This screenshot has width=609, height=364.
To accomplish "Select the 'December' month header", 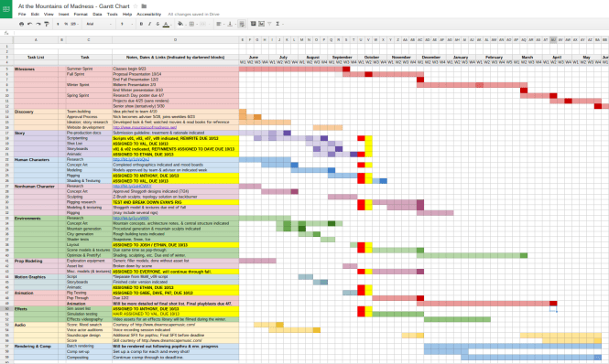I will [x=431, y=57].
